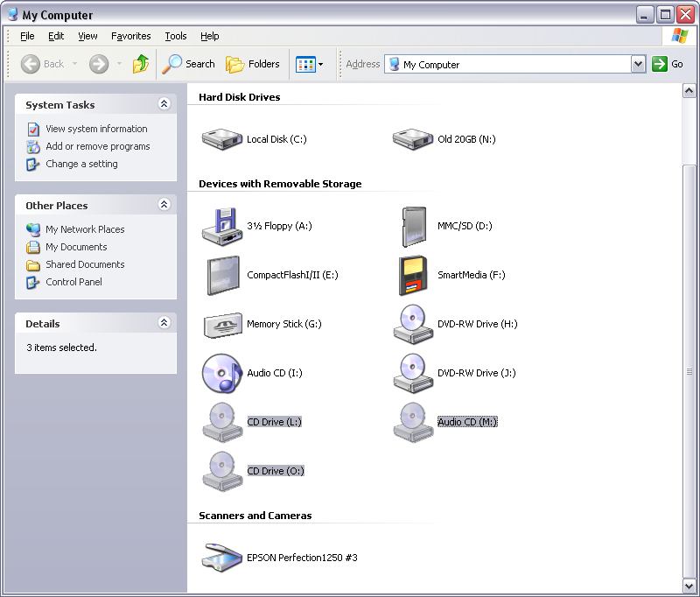Select the MMC/SD (D:) card icon

coord(412,226)
